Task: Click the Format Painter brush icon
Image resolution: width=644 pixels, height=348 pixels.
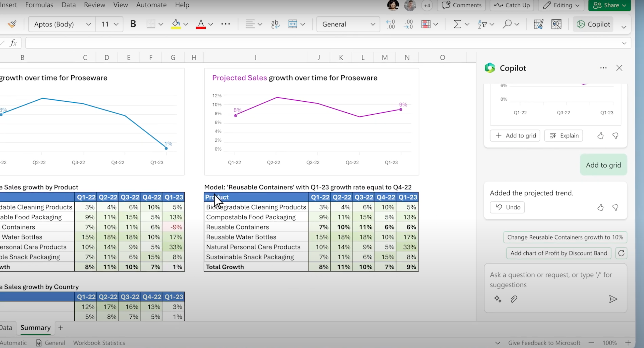Action: [x=12, y=24]
